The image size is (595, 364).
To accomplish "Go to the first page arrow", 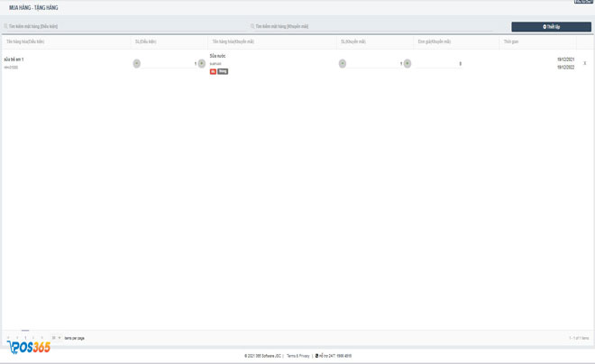I will click(8, 338).
